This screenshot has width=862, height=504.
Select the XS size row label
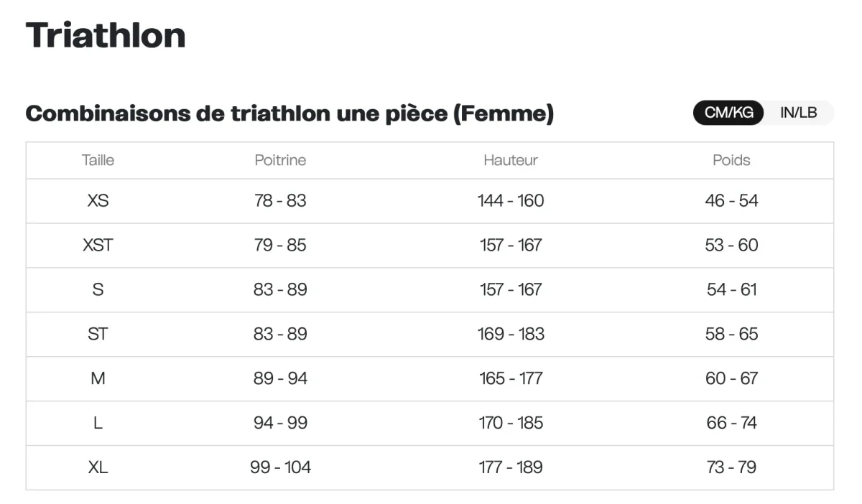[98, 201]
